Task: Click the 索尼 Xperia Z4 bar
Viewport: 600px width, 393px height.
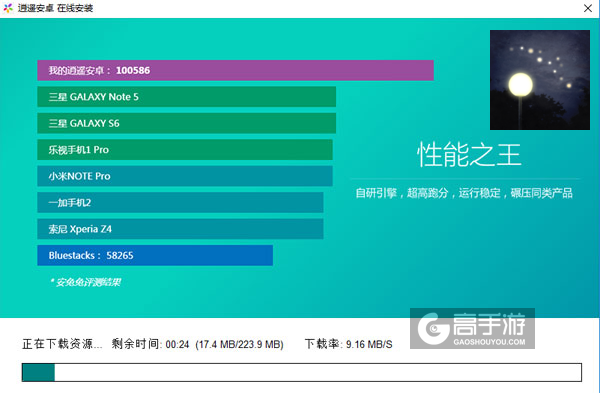Action: coord(180,229)
